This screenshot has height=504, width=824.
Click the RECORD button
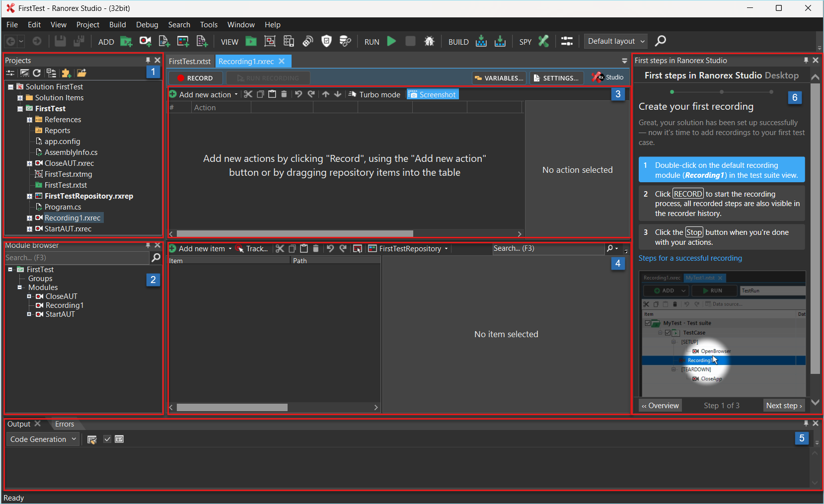(x=196, y=78)
